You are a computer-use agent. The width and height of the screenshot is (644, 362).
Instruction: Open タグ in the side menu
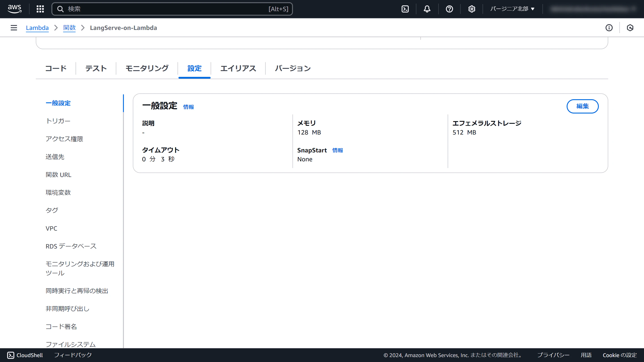click(52, 210)
